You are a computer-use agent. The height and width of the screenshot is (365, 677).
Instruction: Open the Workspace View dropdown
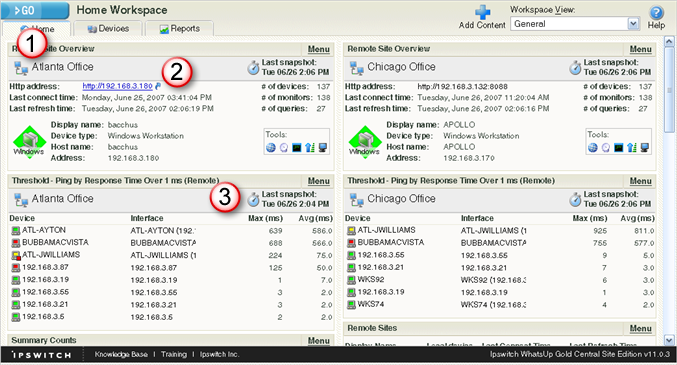coord(574,24)
